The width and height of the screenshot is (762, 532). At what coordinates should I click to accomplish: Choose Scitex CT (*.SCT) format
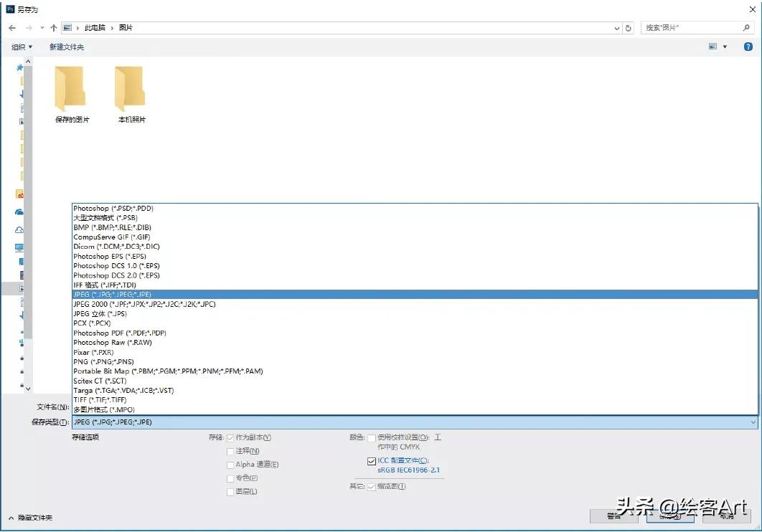(415, 381)
